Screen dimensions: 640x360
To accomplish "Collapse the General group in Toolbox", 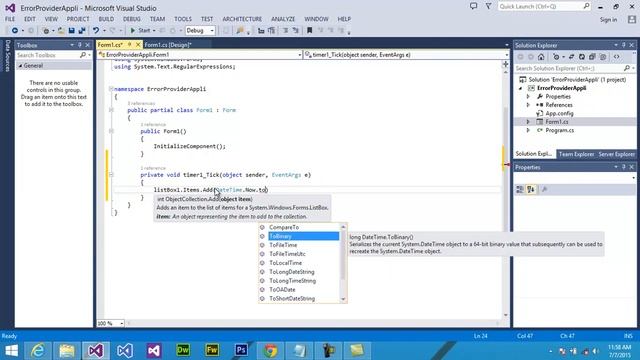I will click(x=20, y=66).
